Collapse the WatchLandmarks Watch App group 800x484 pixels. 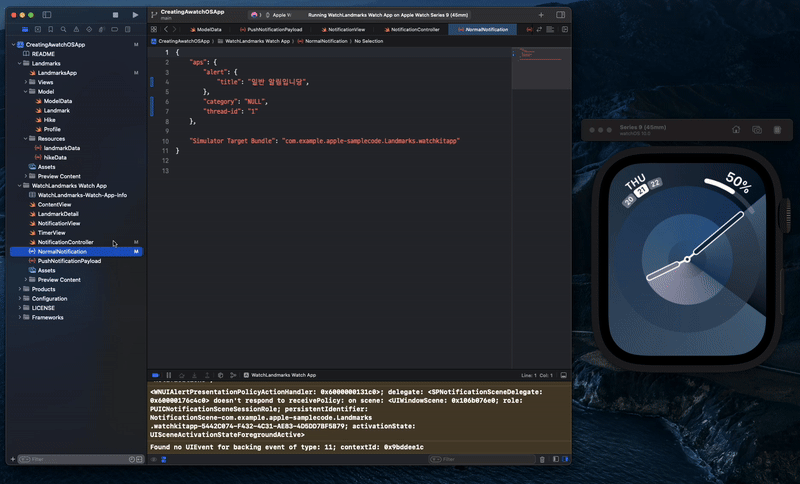tap(19, 186)
